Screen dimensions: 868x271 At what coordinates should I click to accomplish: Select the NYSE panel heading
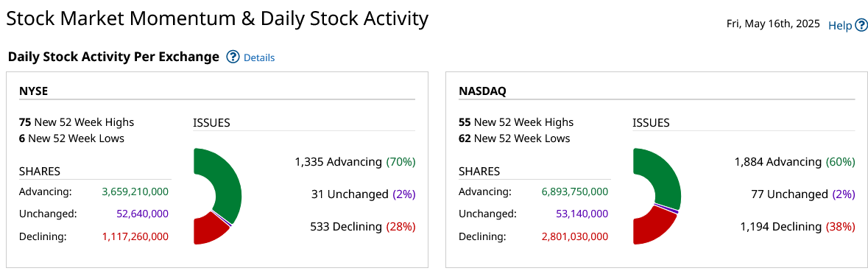33,91
